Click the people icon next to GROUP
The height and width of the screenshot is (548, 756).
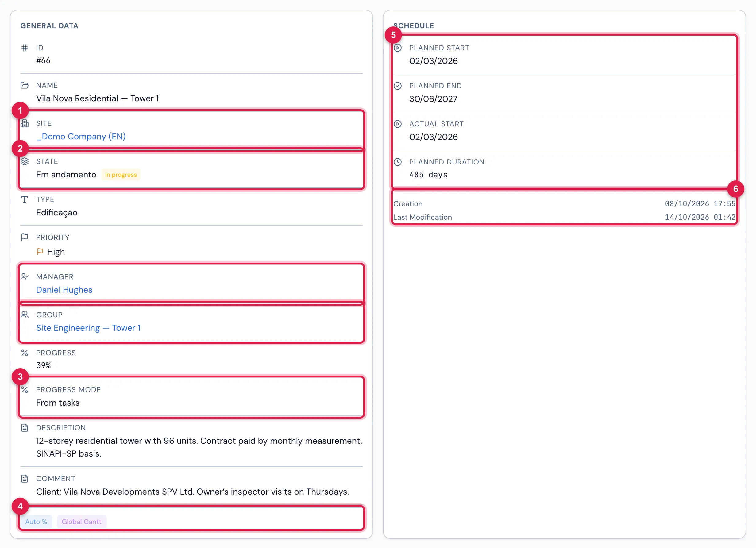[24, 315]
